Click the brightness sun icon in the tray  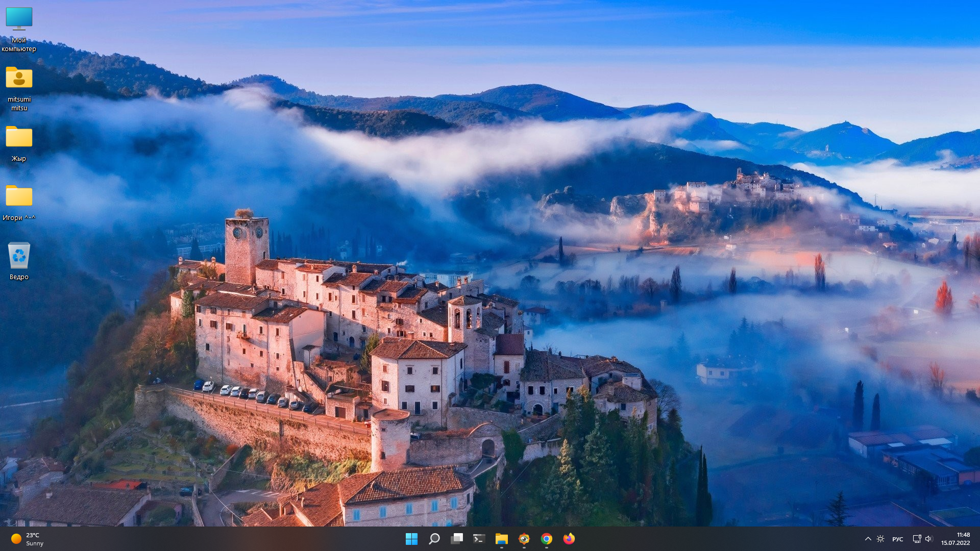(880, 539)
